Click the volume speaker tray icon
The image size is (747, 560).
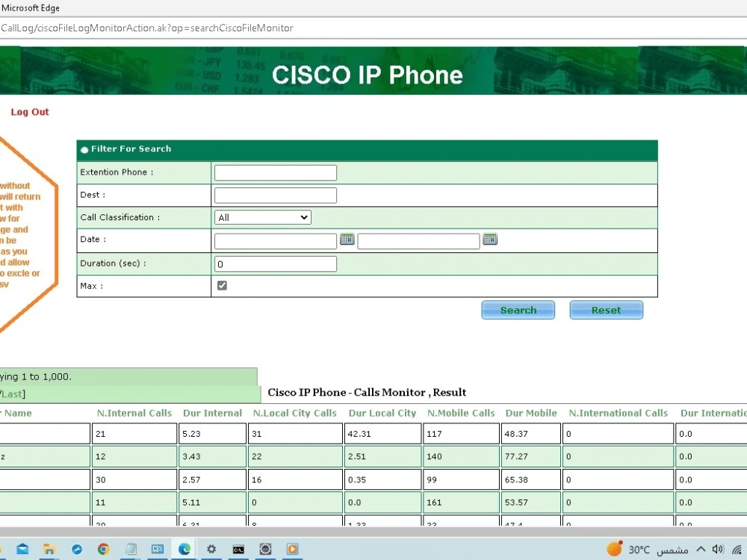(x=718, y=549)
